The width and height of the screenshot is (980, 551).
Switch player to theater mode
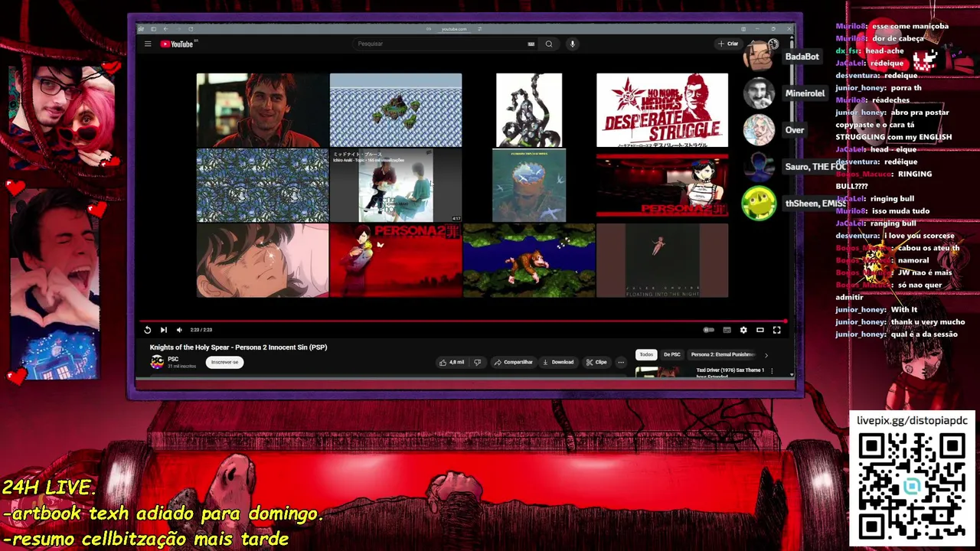pos(760,330)
